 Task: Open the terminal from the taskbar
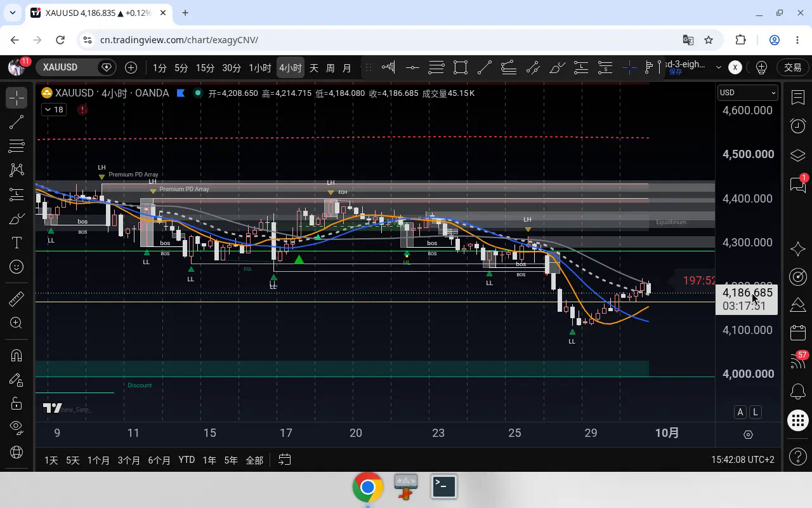click(x=444, y=487)
